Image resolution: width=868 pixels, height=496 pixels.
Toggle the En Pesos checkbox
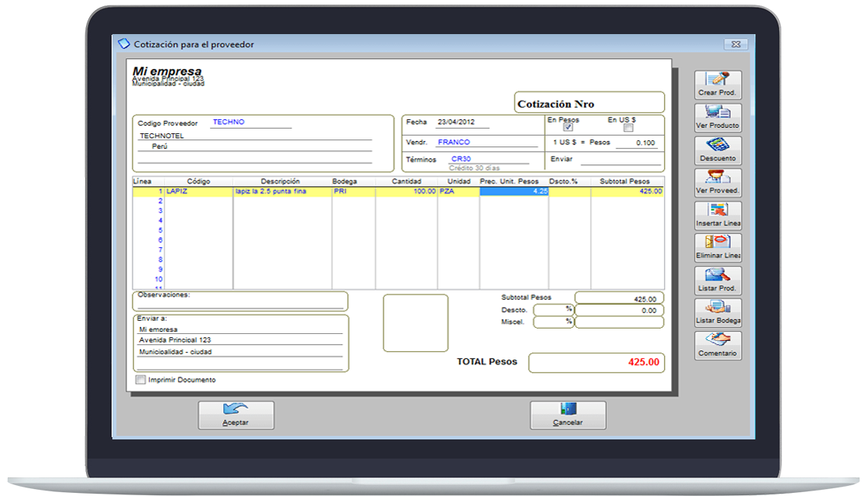click(x=568, y=129)
